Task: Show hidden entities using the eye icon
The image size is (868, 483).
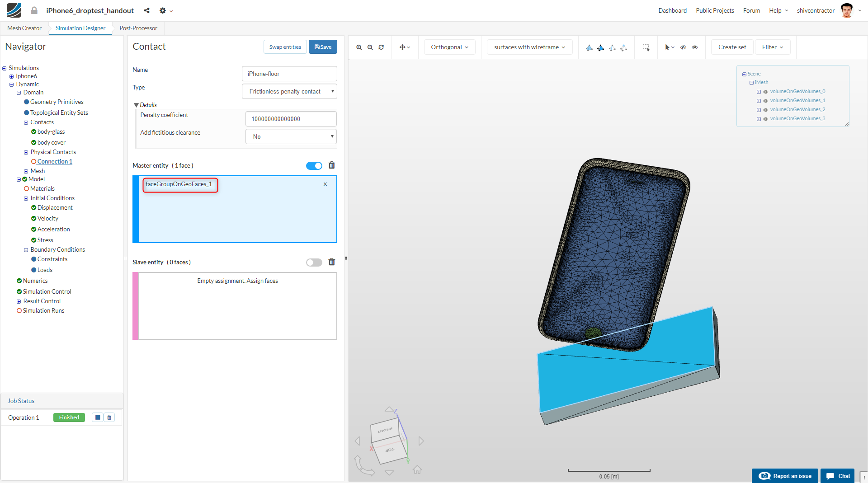Action: coord(695,47)
